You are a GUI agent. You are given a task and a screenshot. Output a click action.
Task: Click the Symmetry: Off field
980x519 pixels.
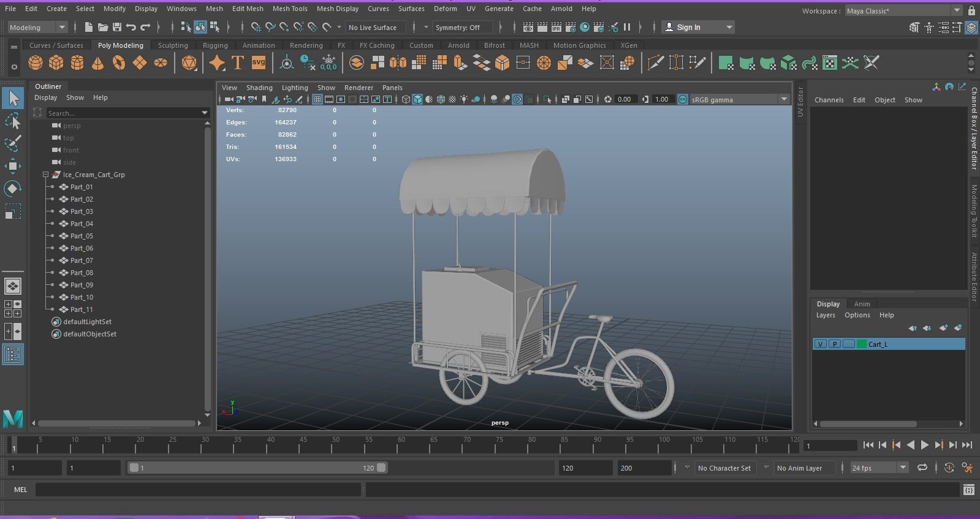click(463, 27)
